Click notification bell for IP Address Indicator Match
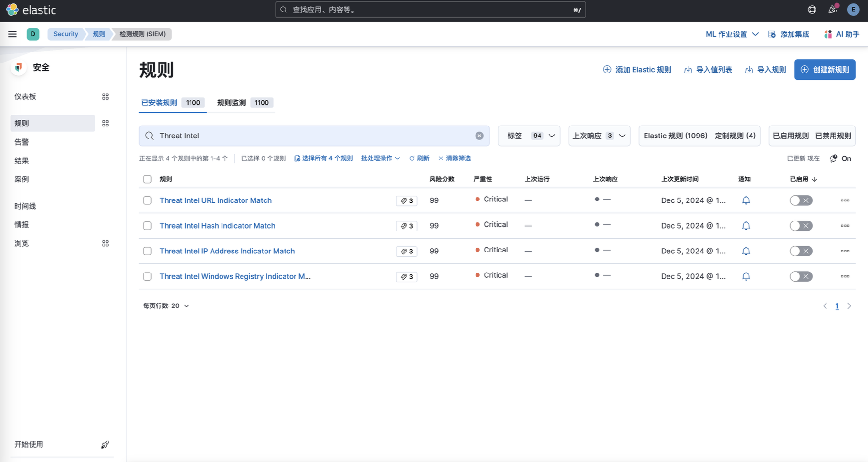 (746, 251)
